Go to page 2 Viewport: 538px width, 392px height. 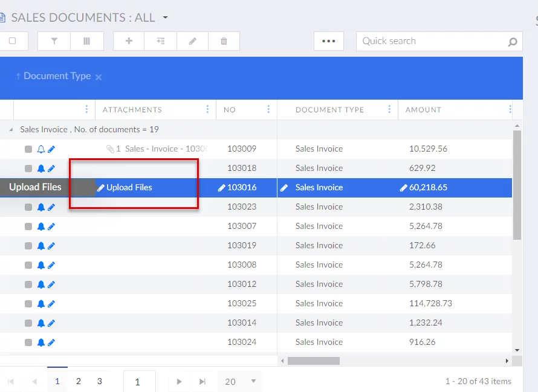[79, 381]
